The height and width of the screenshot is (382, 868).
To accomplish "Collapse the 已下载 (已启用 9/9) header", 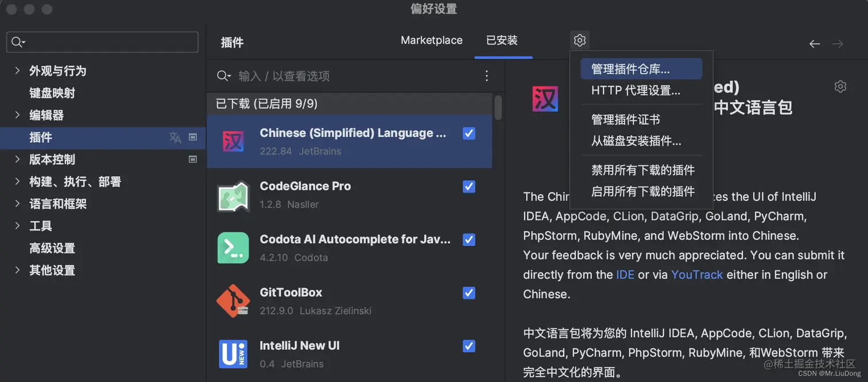I will coord(350,104).
